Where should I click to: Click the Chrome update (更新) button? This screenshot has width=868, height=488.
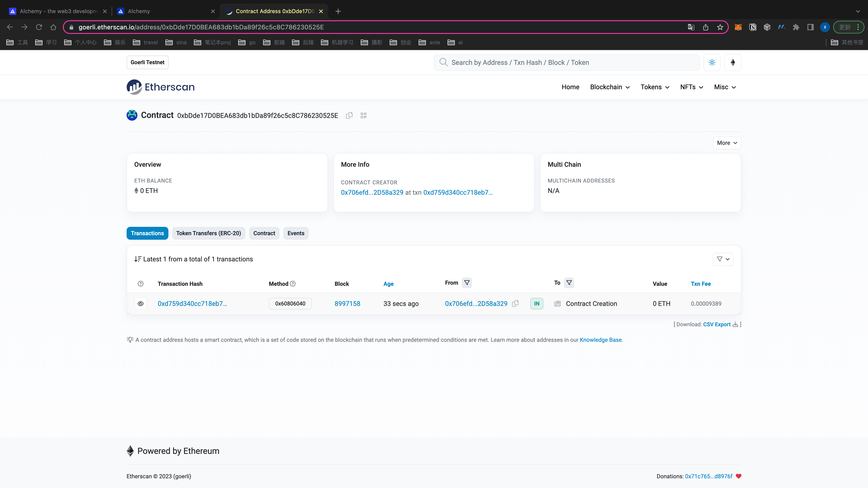click(x=845, y=27)
